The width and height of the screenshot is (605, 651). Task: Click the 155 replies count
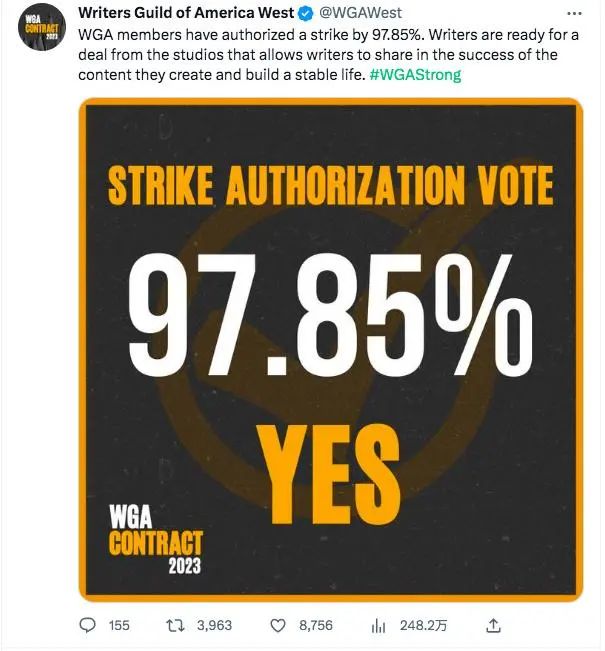(119, 625)
